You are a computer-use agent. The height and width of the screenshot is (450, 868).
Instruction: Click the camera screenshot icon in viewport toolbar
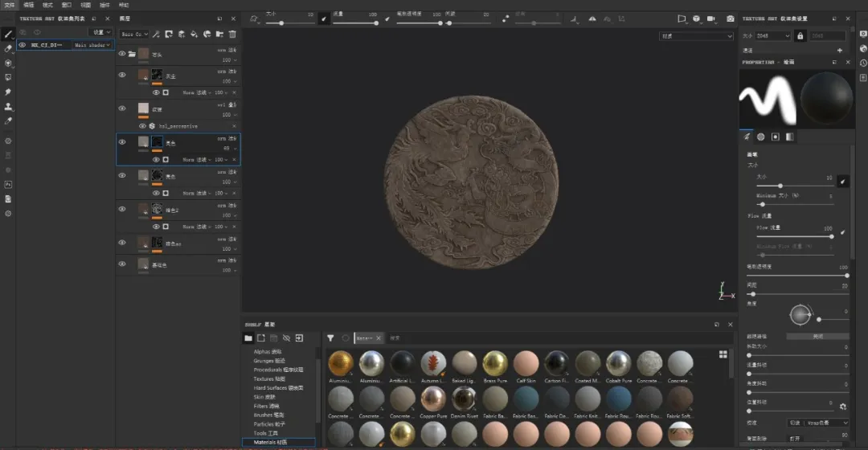pos(730,18)
